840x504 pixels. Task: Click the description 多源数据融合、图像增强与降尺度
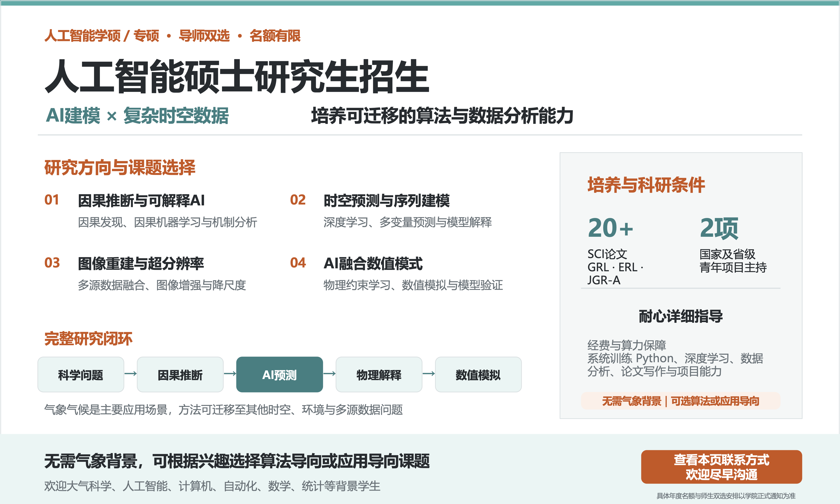click(x=162, y=285)
